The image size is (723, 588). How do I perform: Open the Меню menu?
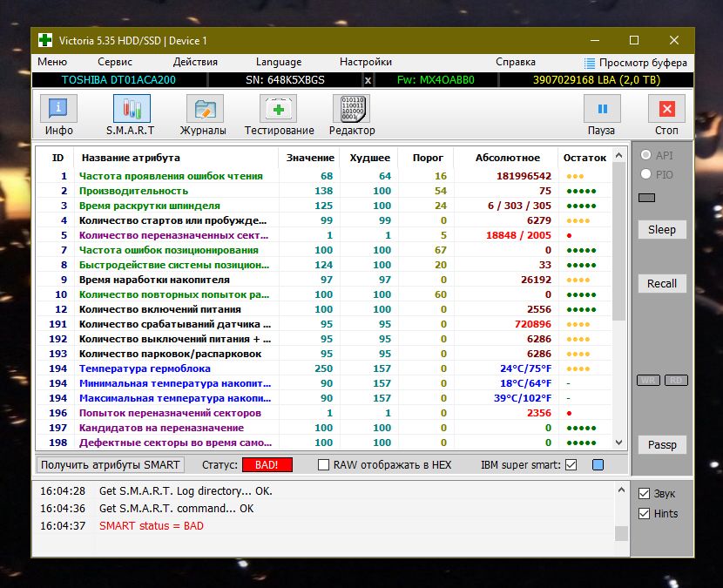point(52,62)
